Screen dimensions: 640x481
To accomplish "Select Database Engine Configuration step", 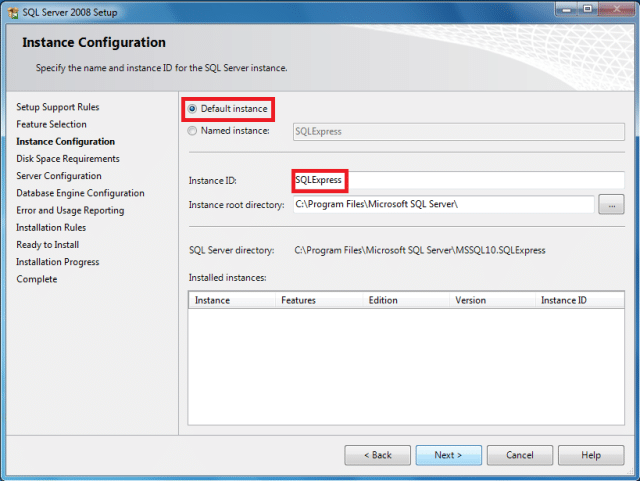I will [x=80, y=193].
